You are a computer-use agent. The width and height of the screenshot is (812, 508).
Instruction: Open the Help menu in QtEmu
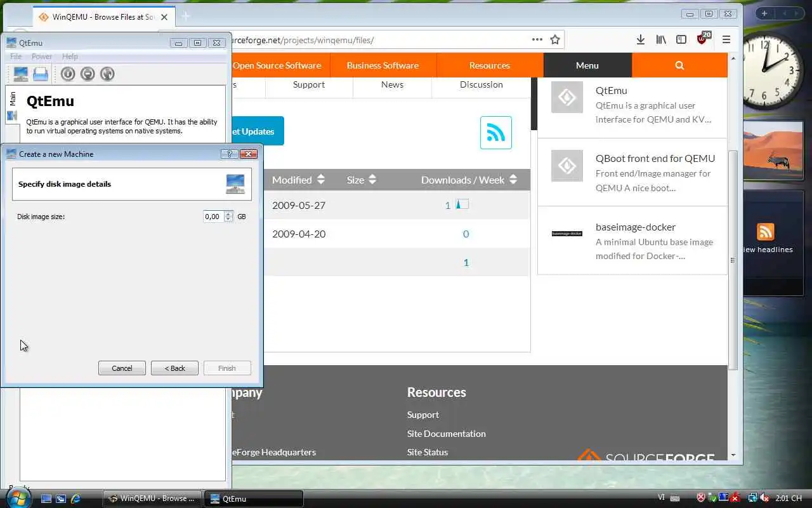pos(70,57)
